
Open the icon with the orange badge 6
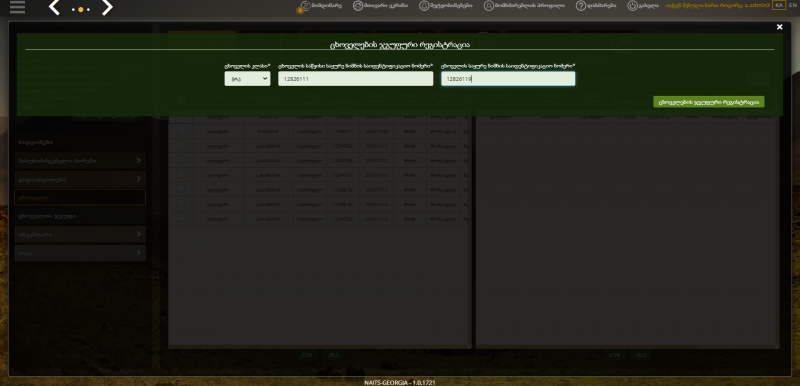tap(305, 6)
